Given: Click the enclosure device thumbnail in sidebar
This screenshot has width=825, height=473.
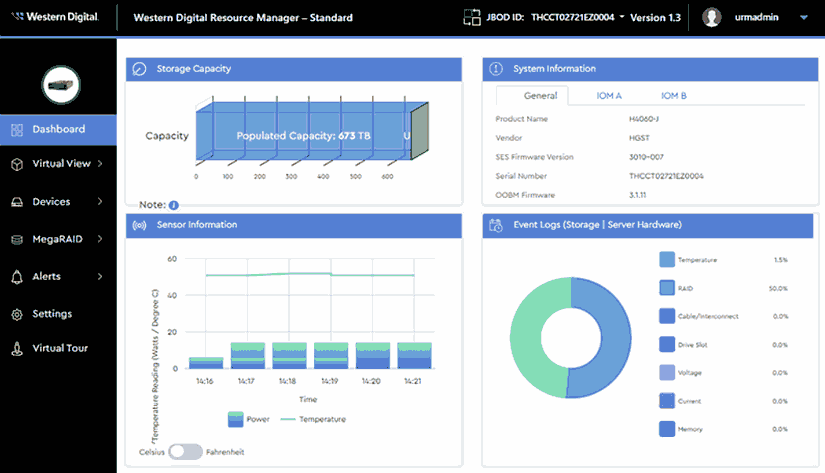Looking at the screenshot, I should pos(61,85).
